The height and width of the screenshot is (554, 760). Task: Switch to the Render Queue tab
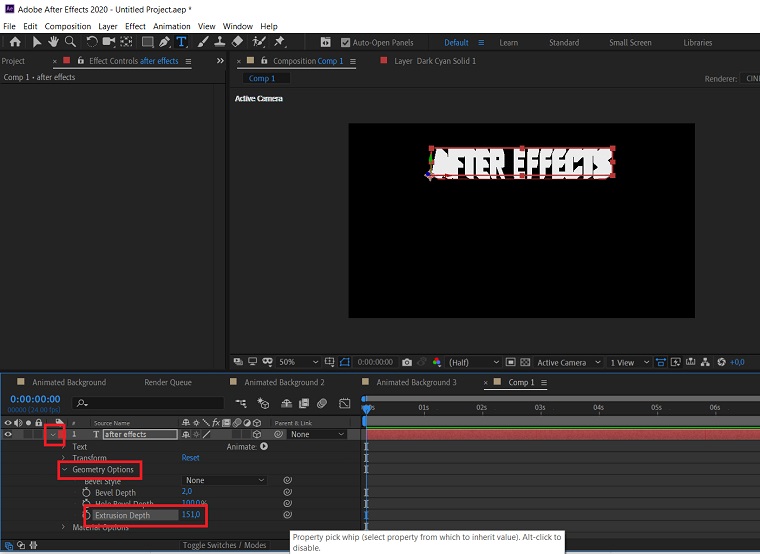(x=167, y=382)
